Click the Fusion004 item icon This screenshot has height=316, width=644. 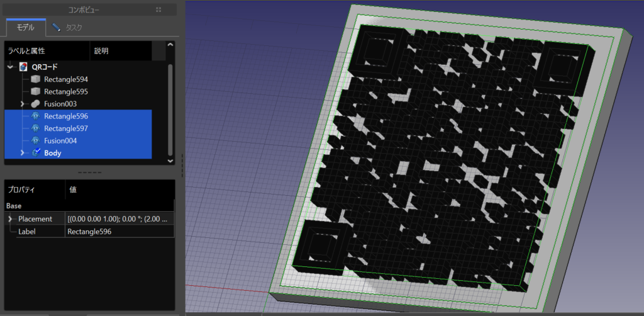point(36,140)
